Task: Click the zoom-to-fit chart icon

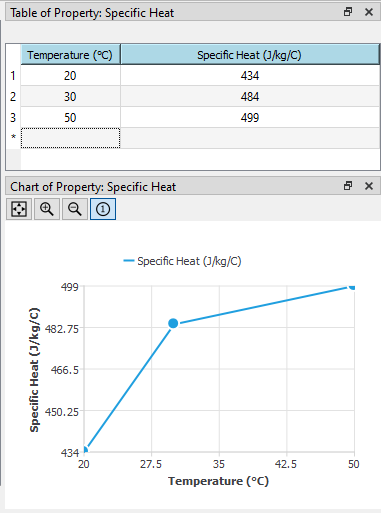Action: (x=19, y=209)
